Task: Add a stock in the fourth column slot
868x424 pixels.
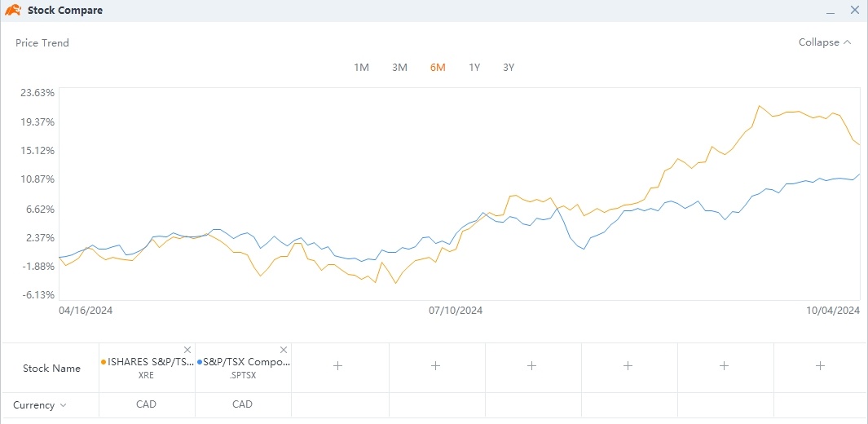Action: point(436,365)
